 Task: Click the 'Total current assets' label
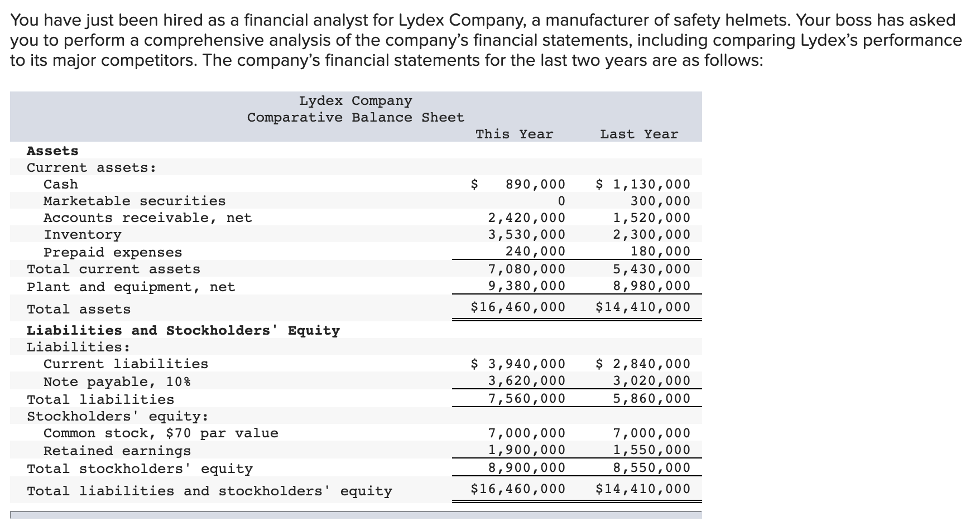[x=113, y=269]
